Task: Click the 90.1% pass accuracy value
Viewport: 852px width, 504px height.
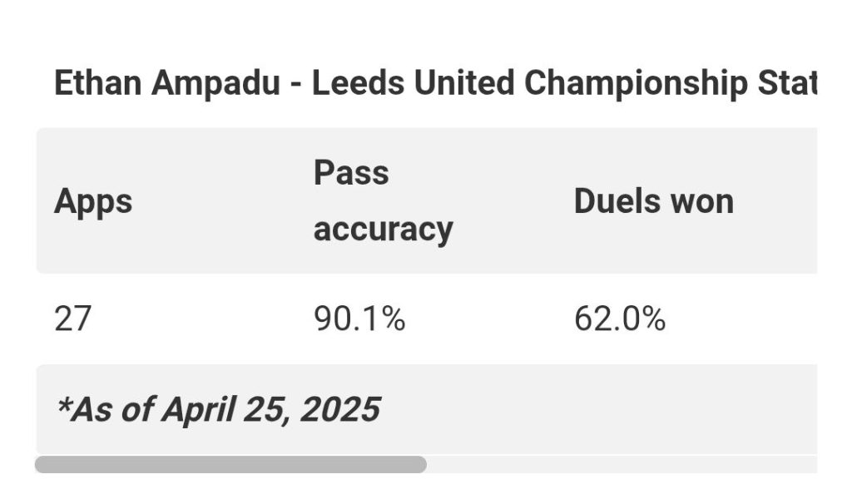Action: [x=359, y=319]
